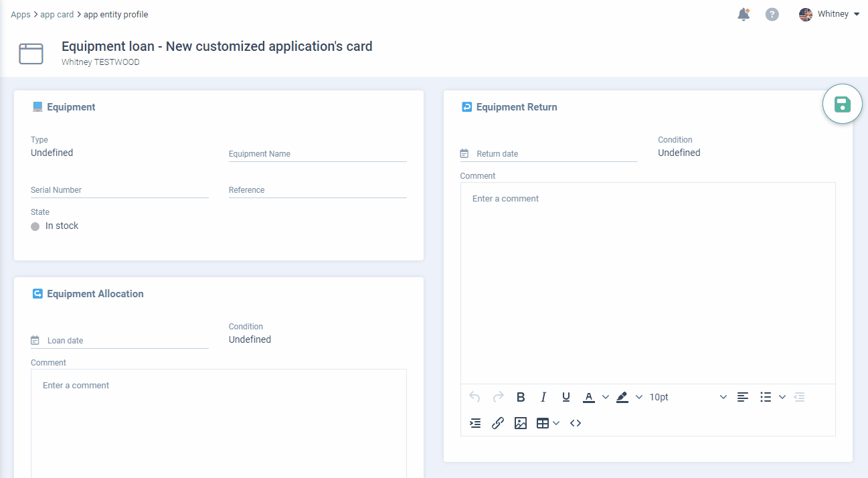
Task: Click the Equipment Allocation section icon
Action: click(x=37, y=293)
